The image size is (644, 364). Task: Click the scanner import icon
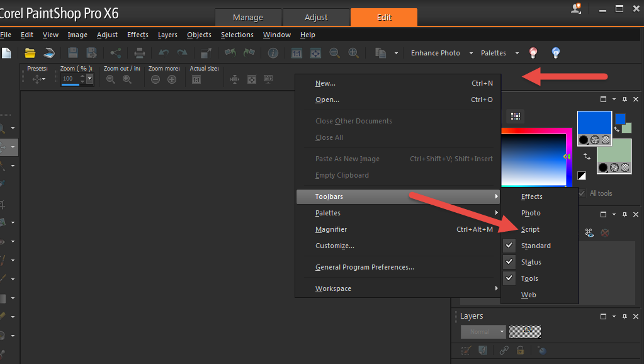coord(49,53)
